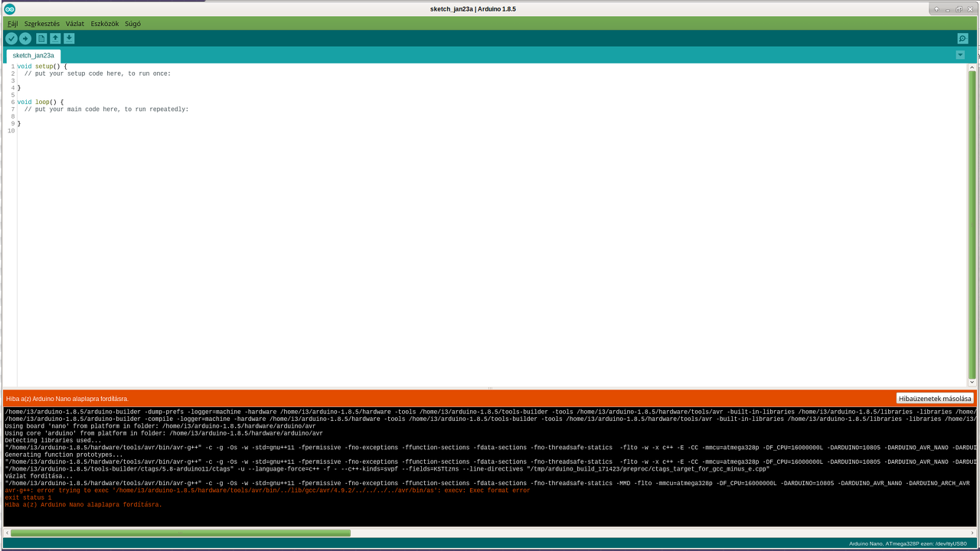The image size is (980, 551).
Task: Click the console's horizontal scrollbar thumb
Action: pyautogui.click(x=181, y=533)
